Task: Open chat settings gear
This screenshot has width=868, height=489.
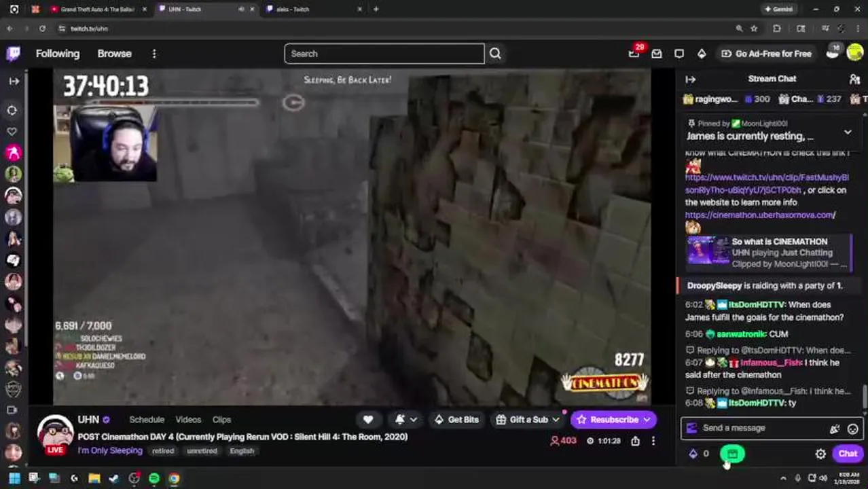Action: click(x=820, y=454)
